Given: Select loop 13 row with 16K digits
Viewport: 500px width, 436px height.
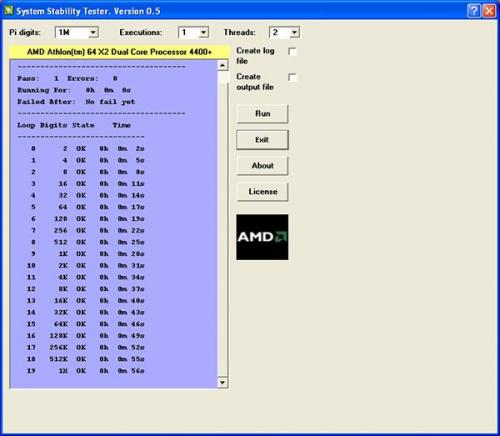Looking at the screenshot, I should pos(86,301).
